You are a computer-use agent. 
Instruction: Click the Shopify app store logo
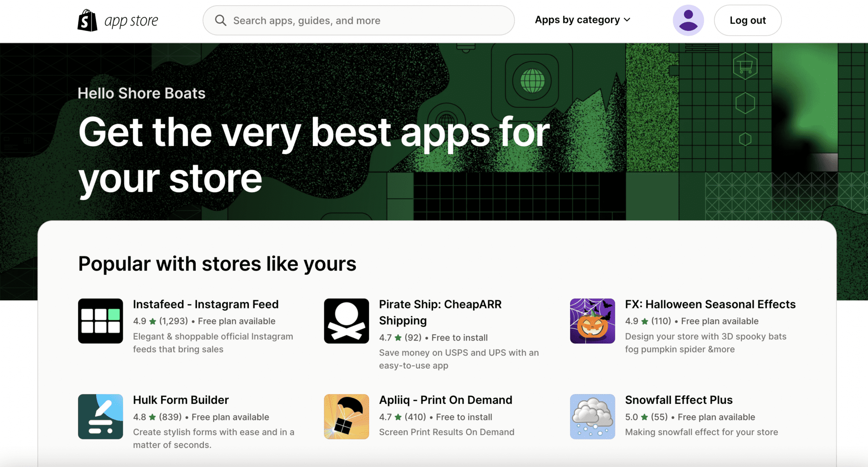pos(117,20)
